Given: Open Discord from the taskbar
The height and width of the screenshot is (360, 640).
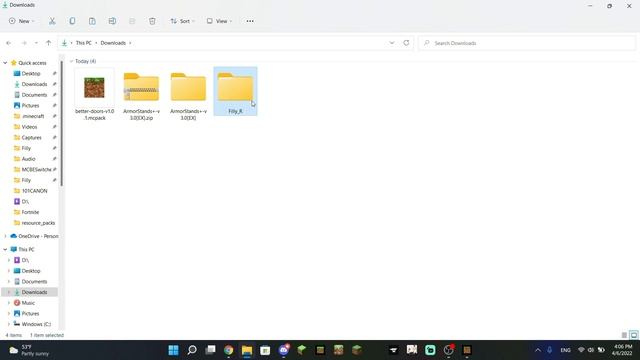Looking at the screenshot, I should click(284, 350).
